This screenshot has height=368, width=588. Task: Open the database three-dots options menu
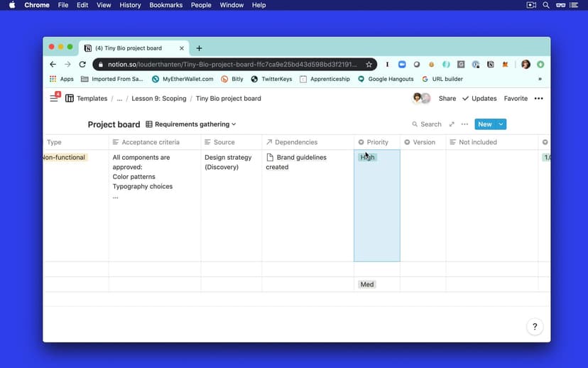464,124
